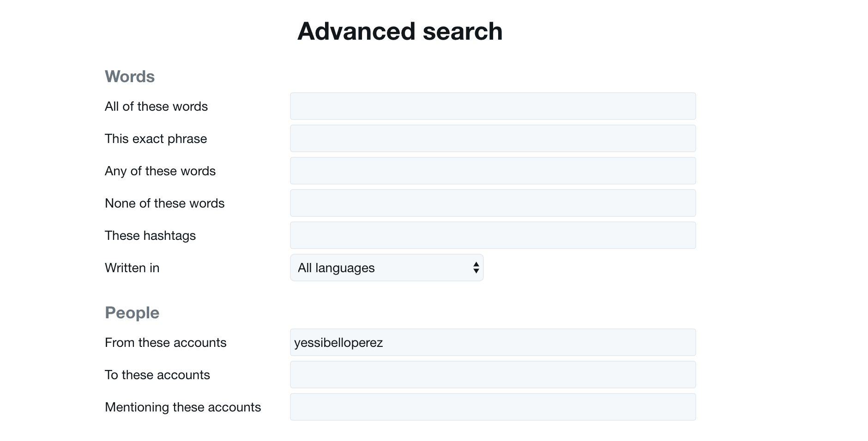Click the 'These hashtags' label
Screen dimensions: 868x441
pyautogui.click(x=150, y=236)
